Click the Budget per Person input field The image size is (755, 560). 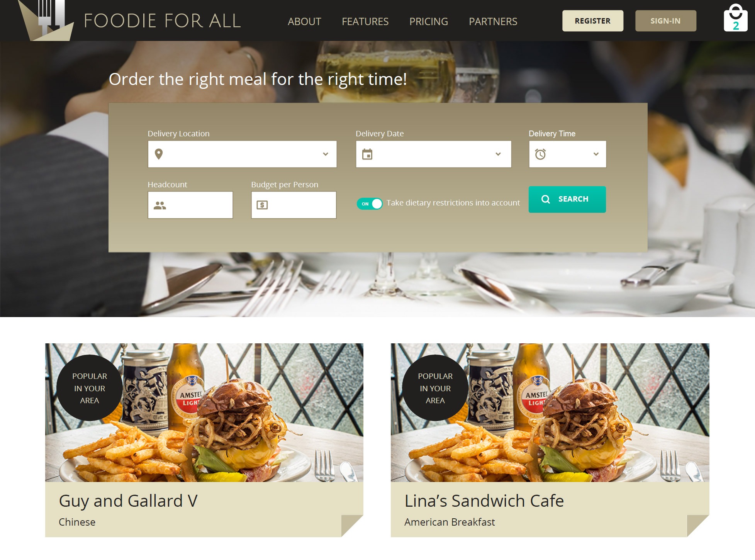(294, 205)
